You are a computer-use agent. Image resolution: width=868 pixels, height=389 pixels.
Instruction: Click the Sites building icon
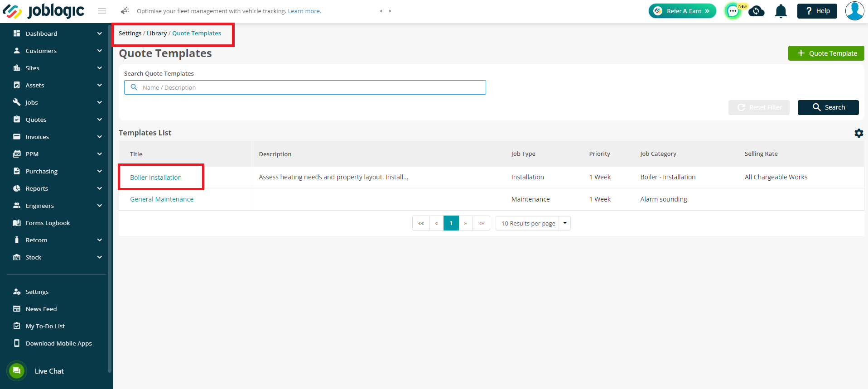17,68
